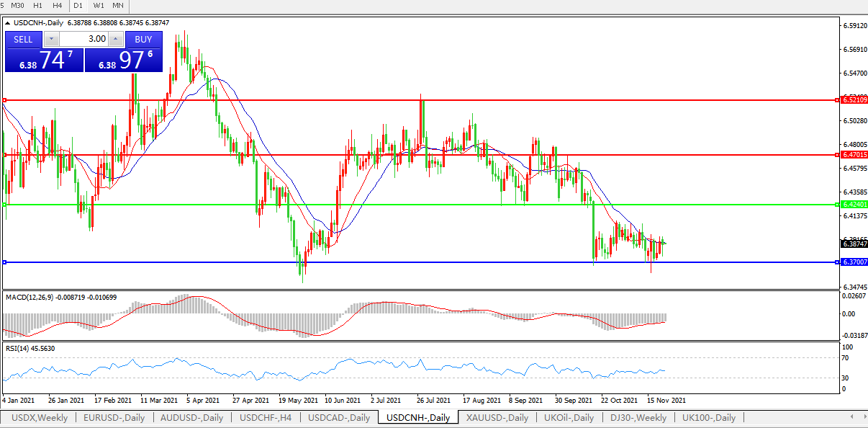868x428 pixels.
Task: Select the MN monthly timeframe
Action: (118, 6)
